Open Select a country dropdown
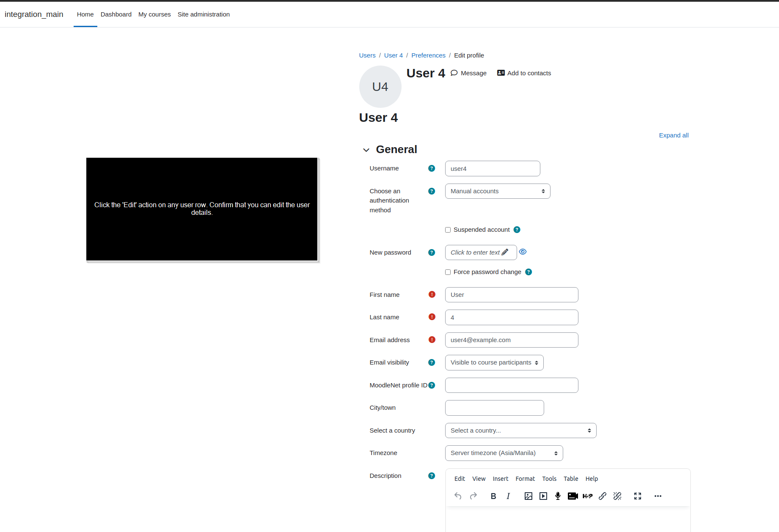This screenshot has width=779, height=532. coord(521,431)
